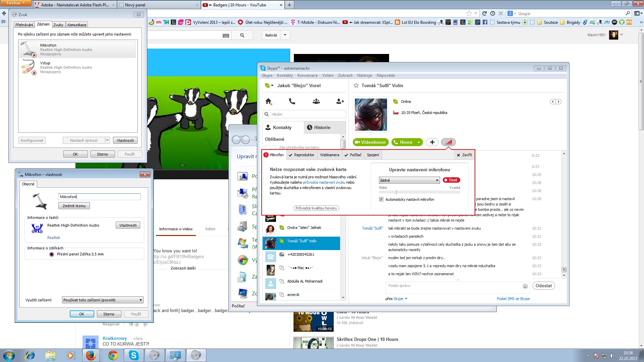644x362 pixels.
Task: Click průvodce nastavení zvuku link
Action: coord(324,182)
